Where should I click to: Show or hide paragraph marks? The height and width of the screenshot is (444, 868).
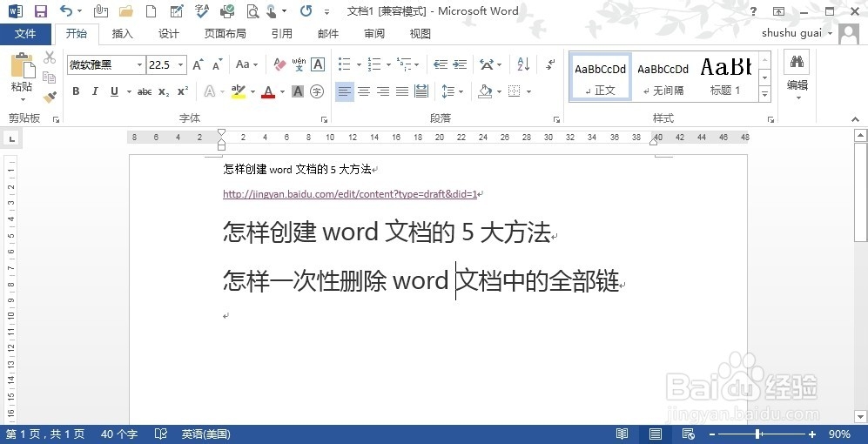pos(549,64)
